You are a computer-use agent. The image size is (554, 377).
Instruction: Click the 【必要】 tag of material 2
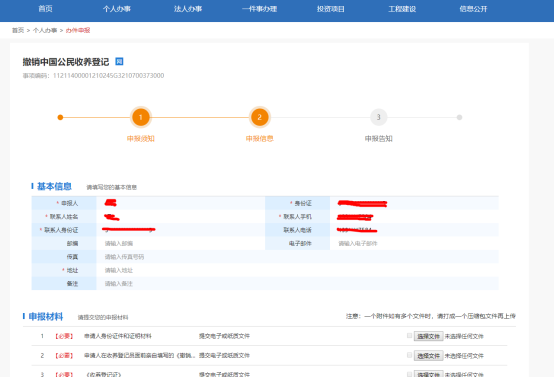(64, 355)
